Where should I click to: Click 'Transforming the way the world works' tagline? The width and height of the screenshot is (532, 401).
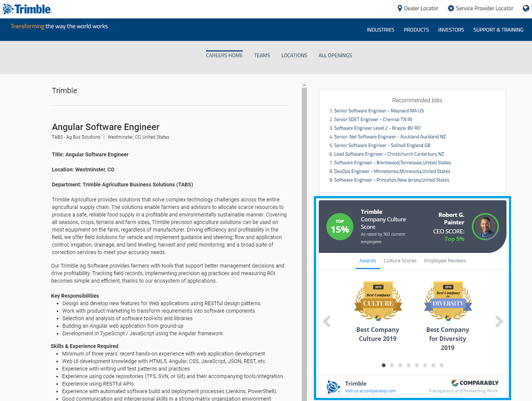pos(59,26)
